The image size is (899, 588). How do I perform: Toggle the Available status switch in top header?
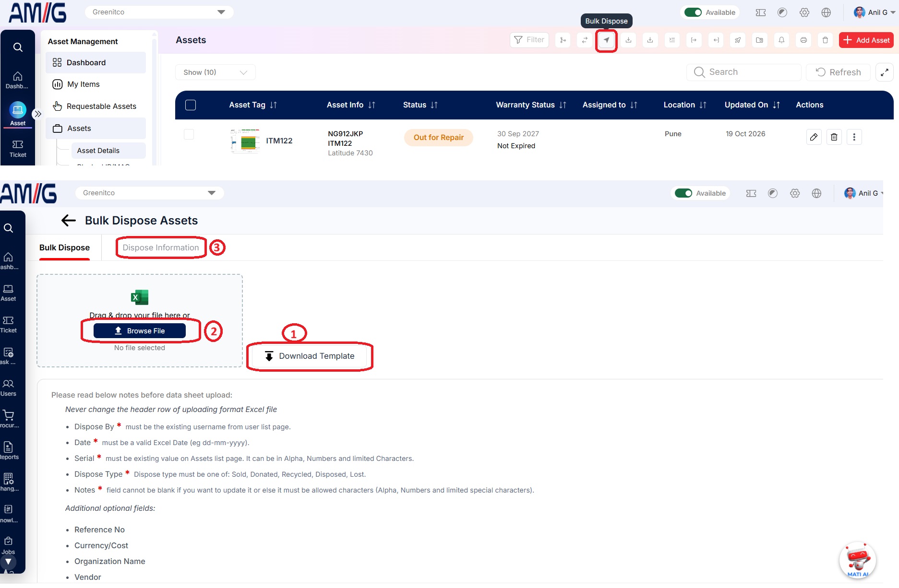(693, 12)
